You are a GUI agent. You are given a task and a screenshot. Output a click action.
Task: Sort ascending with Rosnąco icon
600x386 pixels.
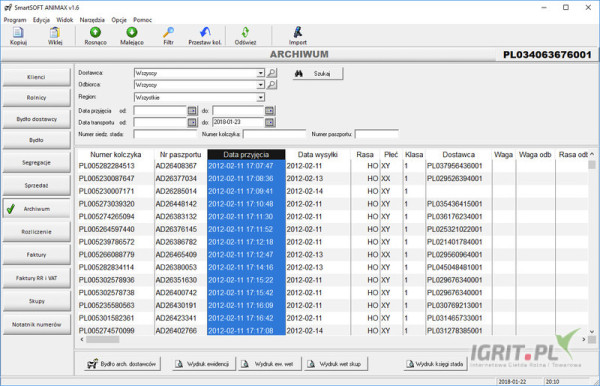[x=95, y=33]
